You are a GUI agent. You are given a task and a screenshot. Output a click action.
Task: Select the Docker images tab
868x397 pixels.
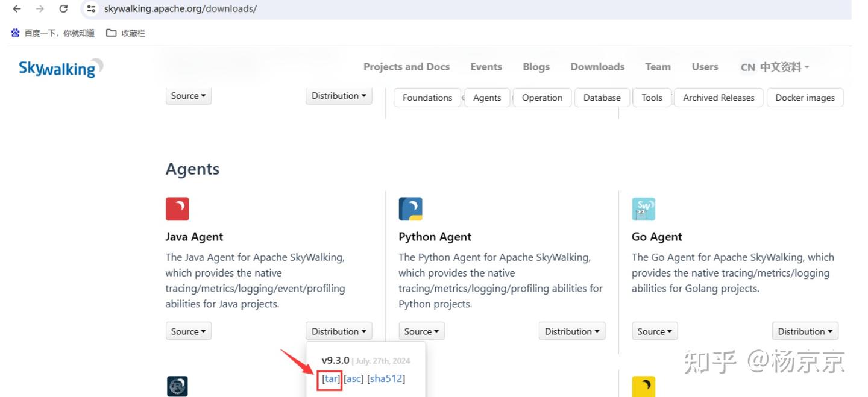tap(805, 98)
